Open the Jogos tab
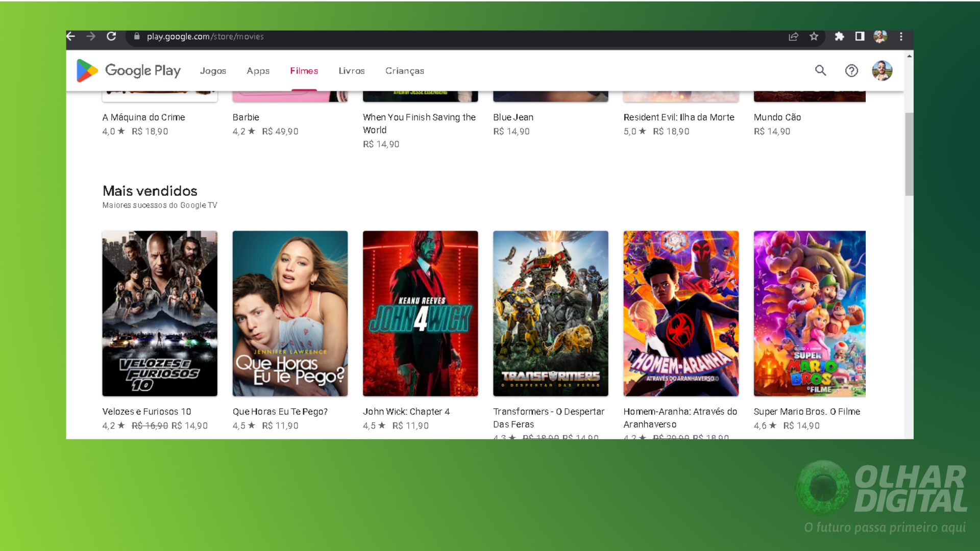This screenshot has width=980, height=551. [x=213, y=71]
